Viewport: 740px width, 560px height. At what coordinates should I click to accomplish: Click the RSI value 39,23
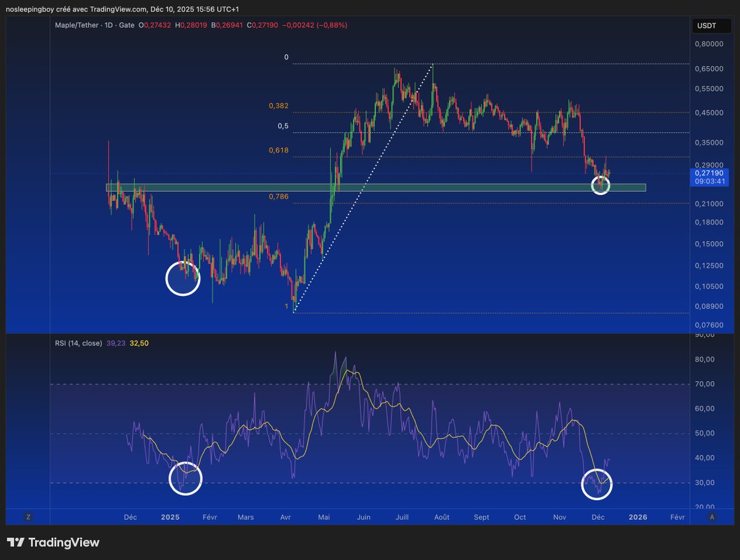pos(115,343)
